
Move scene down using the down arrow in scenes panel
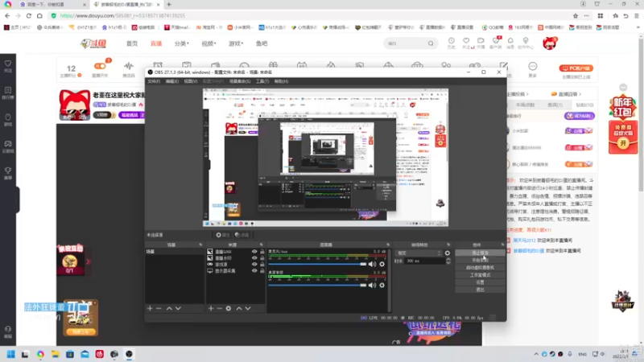coord(178,308)
